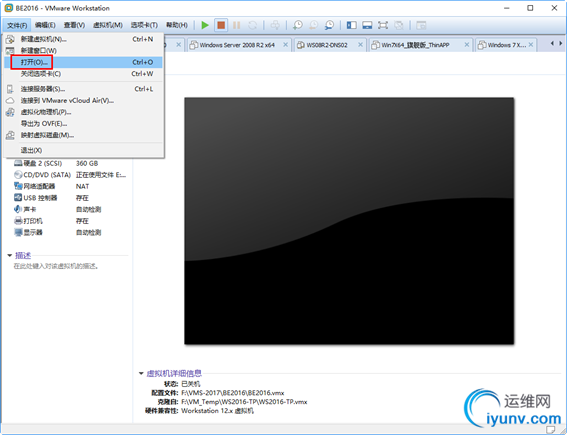The image size is (567, 435).
Task: Close the WS08R2-DNS02 tab
Action: pos(360,45)
